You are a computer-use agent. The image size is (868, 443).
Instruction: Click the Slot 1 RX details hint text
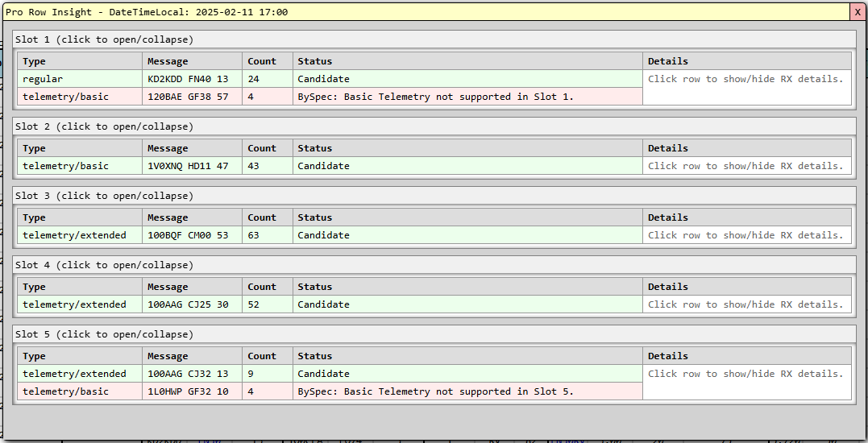pyautogui.click(x=745, y=79)
